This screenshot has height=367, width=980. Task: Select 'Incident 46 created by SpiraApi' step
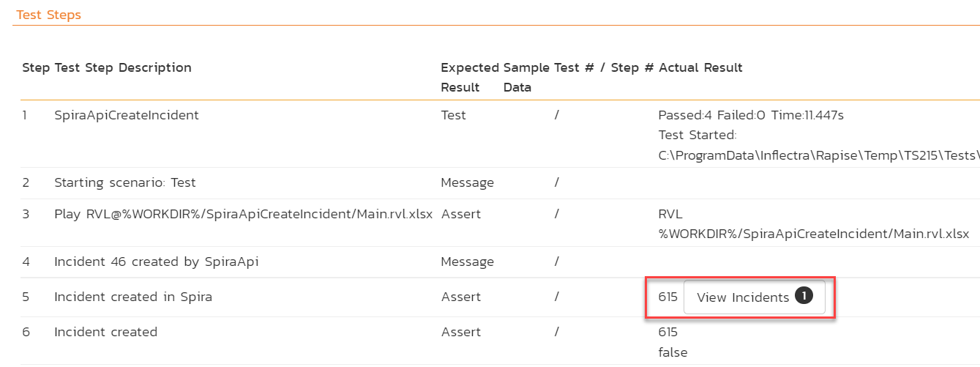coord(156,262)
